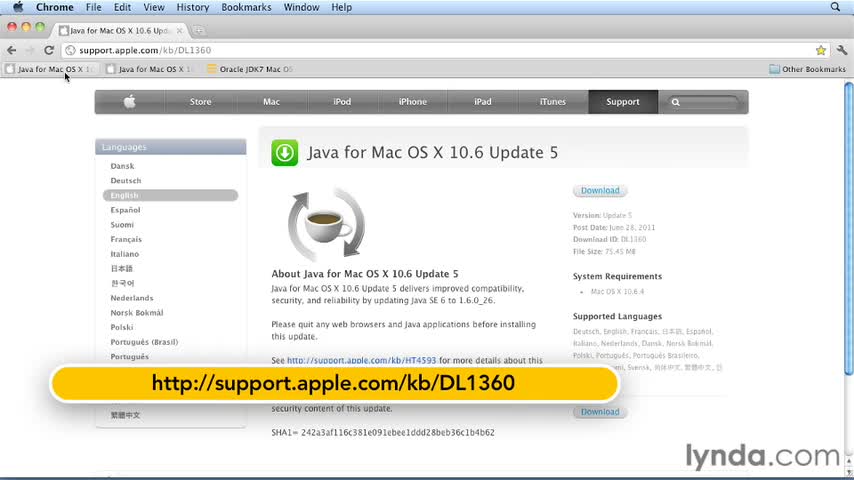Select Suomi language
Image resolution: width=854 pixels, height=480 pixels.
pos(122,224)
